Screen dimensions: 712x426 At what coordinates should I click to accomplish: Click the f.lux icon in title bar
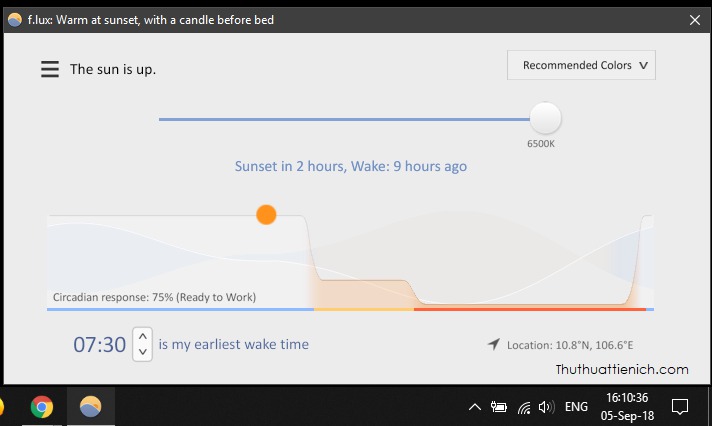[14, 20]
